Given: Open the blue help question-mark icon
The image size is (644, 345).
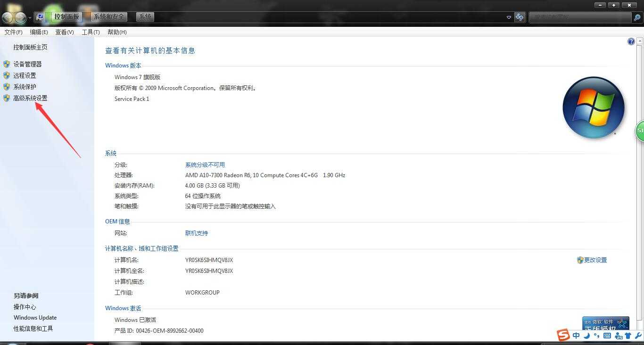Looking at the screenshot, I should click(631, 41).
